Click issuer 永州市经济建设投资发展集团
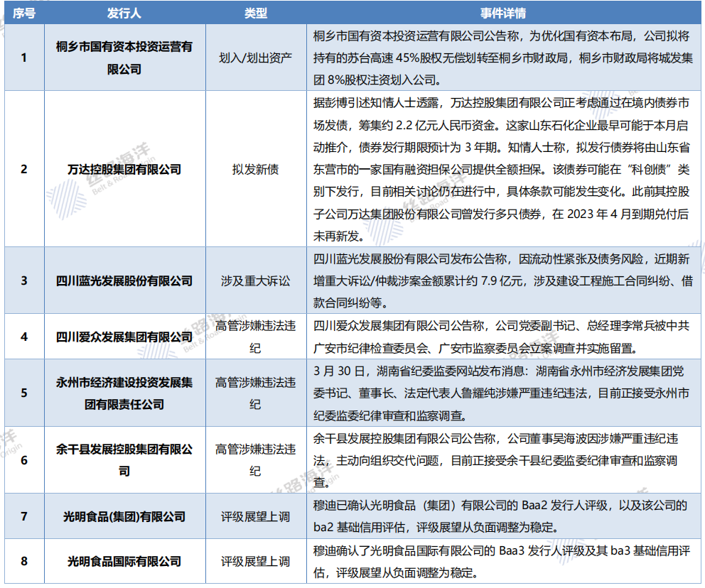705x588 pixels. [x=124, y=393]
